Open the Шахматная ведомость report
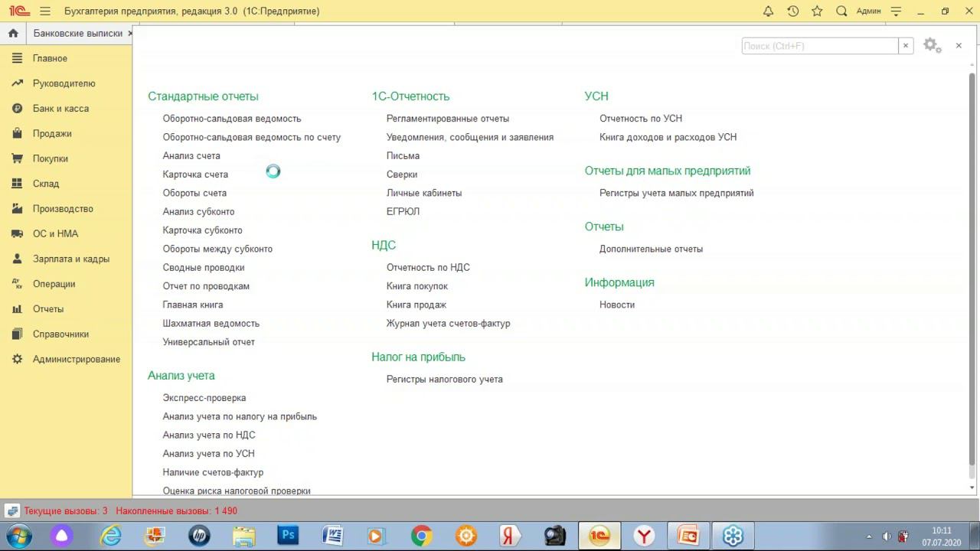Screen dimensions: 980x551 tap(211, 324)
